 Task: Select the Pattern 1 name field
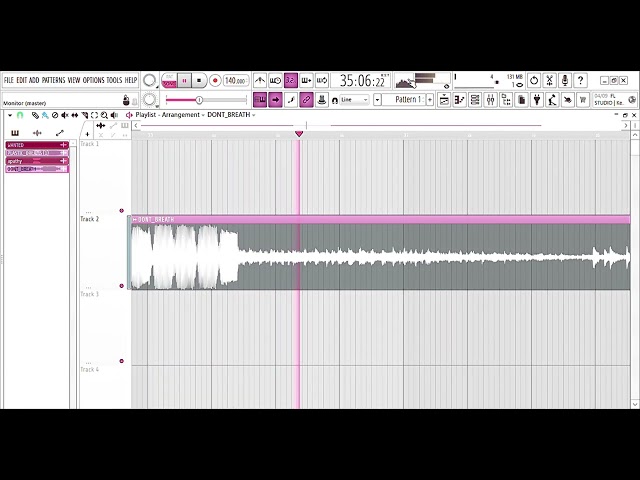404,100
